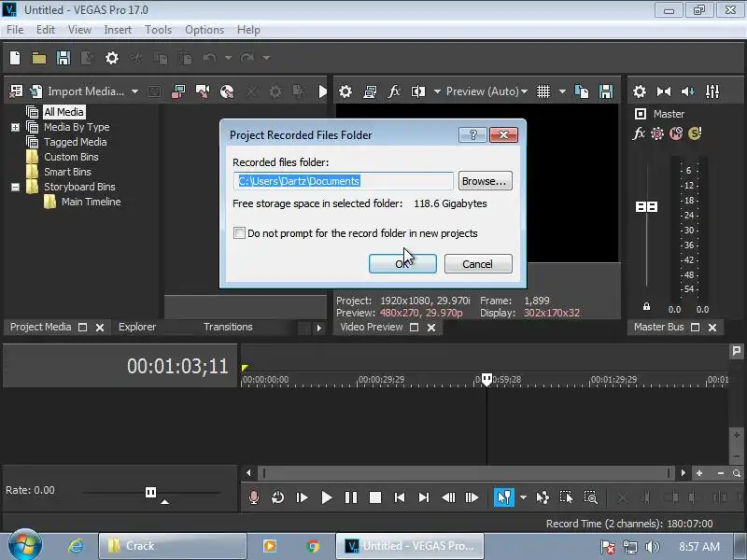
Task: Open Overlays dropdown arrow
Action: (562, 91)
